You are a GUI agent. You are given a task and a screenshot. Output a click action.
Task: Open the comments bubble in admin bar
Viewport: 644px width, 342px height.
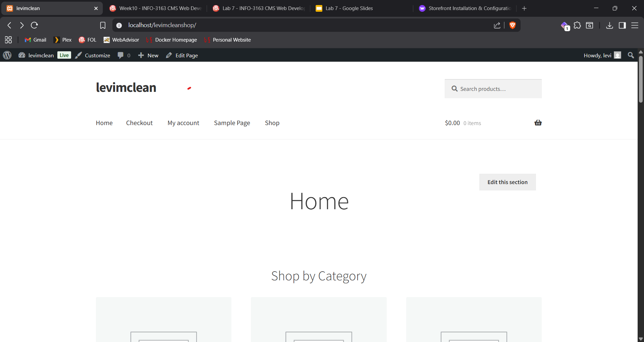click(x=123, y=55)
